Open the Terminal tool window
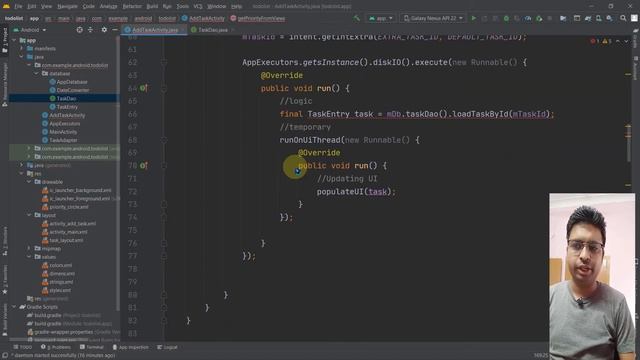 coord(92,347)
